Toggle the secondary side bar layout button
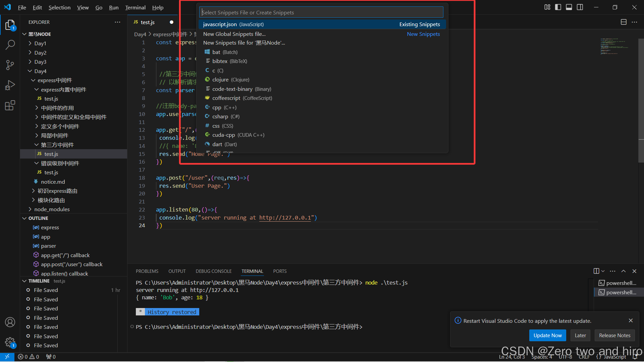This screenshot has width=644, height=362. click(580, 7)
